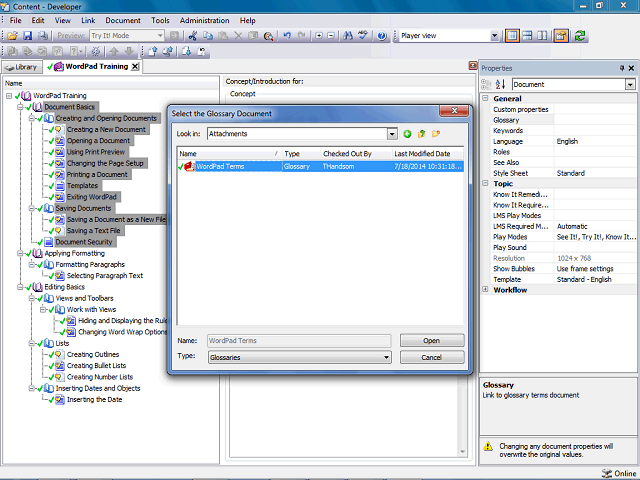Select Creating Bullet Lists topic
Screen dimensions: 640x480
(96, 366)
